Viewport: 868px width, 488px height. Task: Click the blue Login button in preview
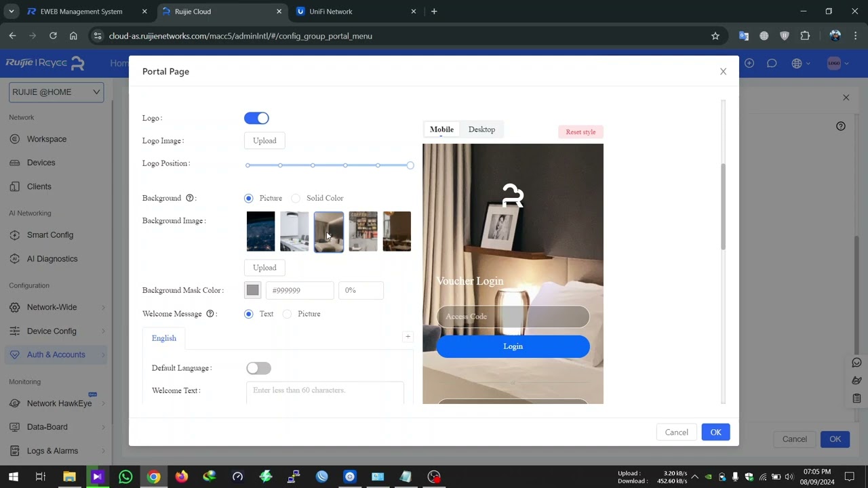(x=513, y=346)
